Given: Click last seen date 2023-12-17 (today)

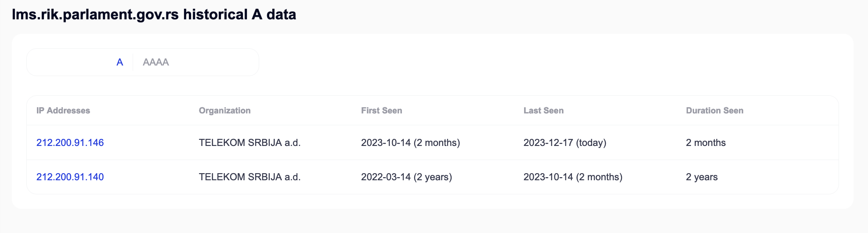Looking at the screenshot, I should (564, 142).
